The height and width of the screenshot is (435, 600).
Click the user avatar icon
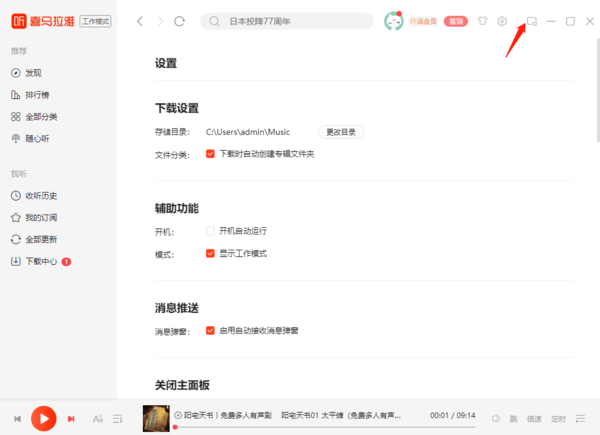pos(394,21)
